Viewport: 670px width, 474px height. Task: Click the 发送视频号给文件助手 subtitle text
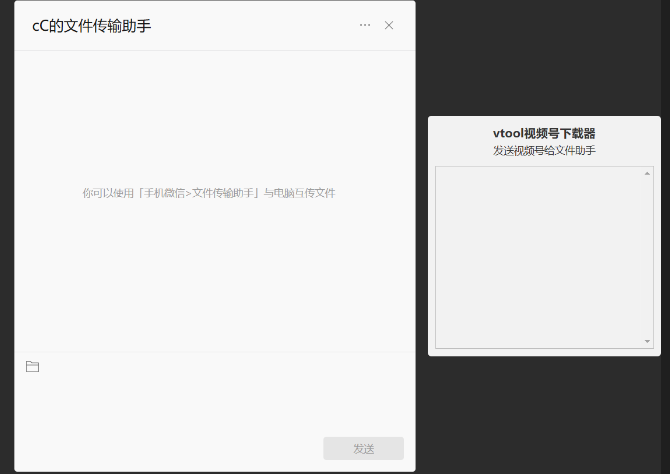544,150
